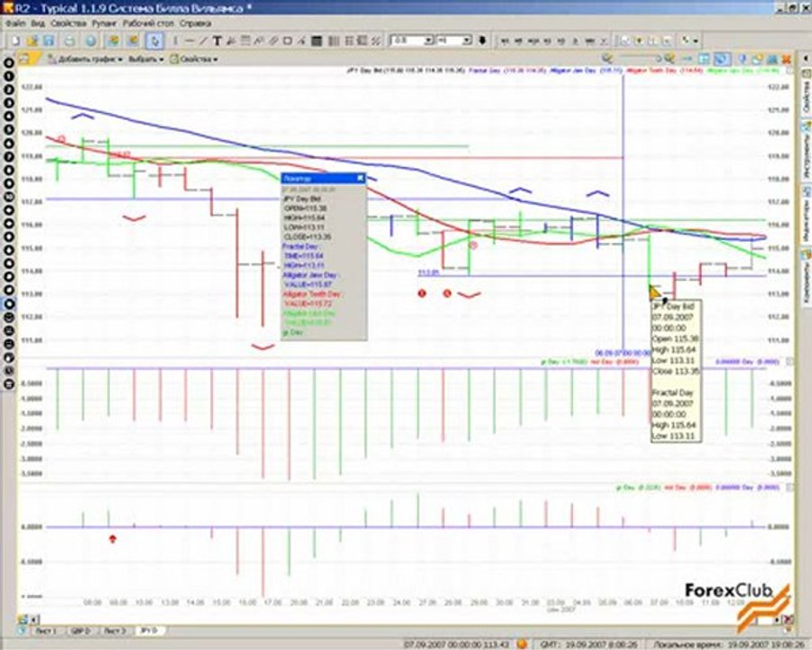Click the first circular button in left sidebar
Screen dimensions: 812x650
pos(9,63)
